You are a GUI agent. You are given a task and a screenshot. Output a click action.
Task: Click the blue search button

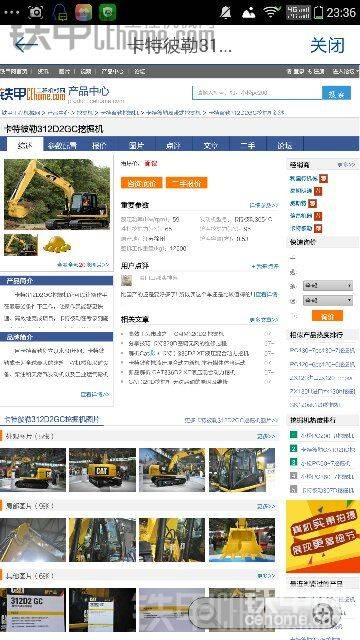[x=336, y=93]
